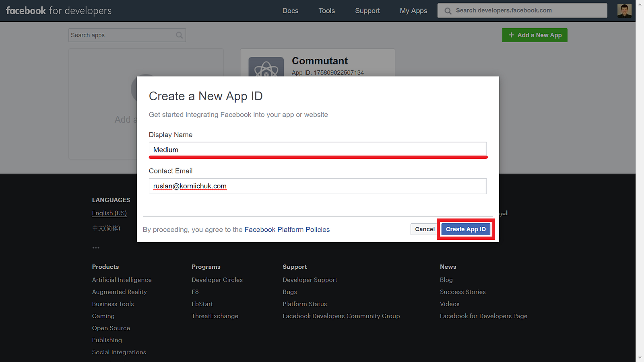Select English (US) language

click(109, 213)
